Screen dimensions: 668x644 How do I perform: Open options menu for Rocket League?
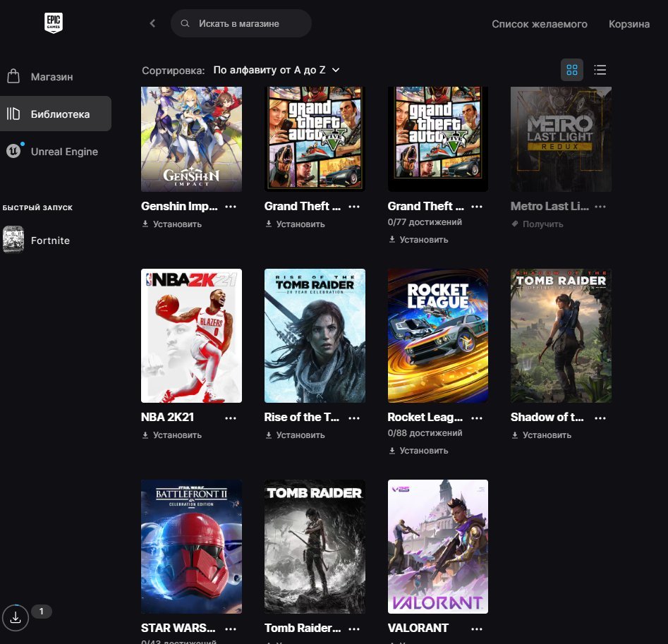click(x=477, y=418)
